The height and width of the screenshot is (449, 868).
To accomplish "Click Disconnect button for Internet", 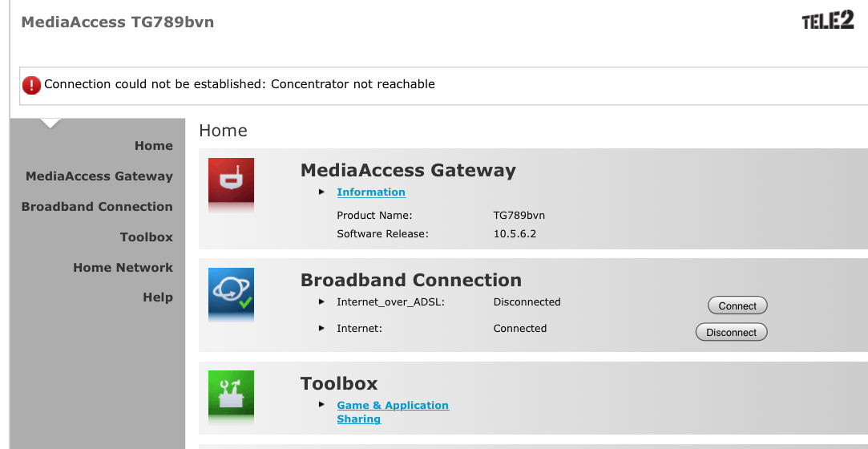I will tap(731, 332).
